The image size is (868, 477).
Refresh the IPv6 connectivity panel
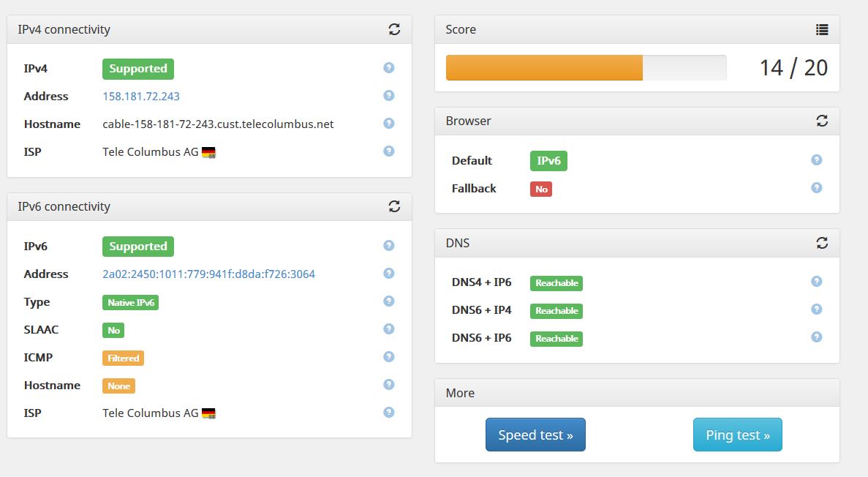click(x=394, y=206)
